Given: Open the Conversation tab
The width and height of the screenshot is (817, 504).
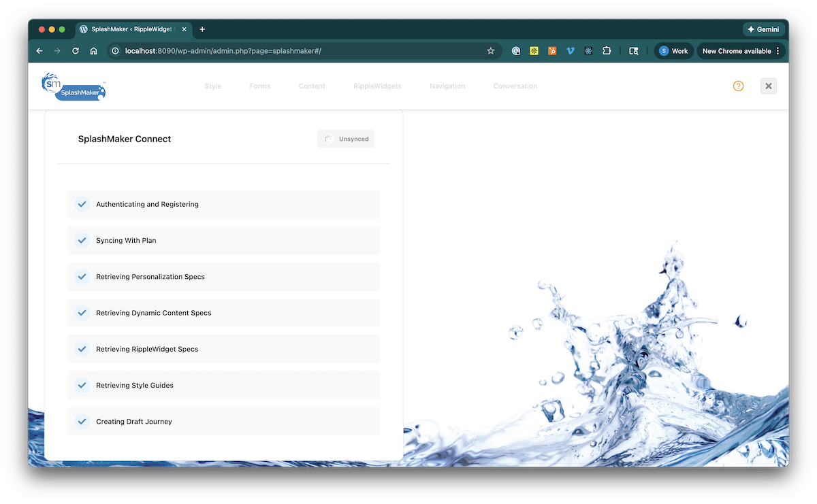Looking at the screenshot, I should (515, 86).
